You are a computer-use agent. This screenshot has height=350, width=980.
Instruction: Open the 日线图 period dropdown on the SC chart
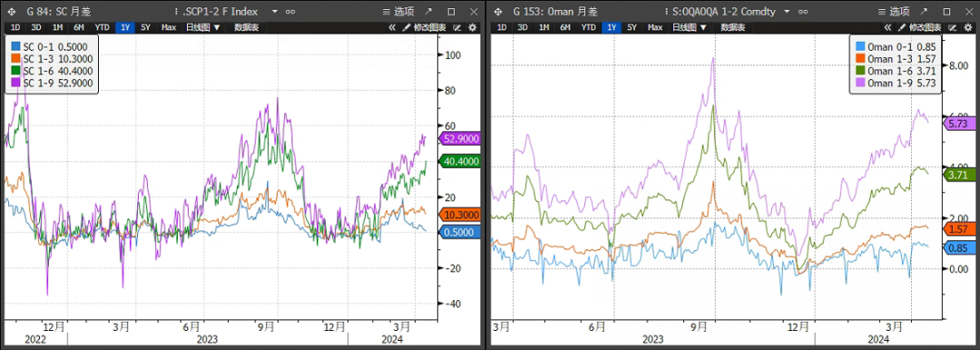click(x=203, y=27)
